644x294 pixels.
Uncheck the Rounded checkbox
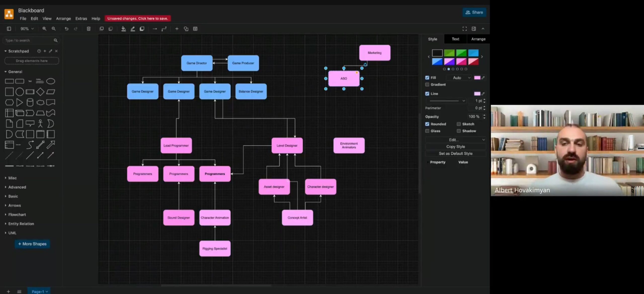point(427,124)
